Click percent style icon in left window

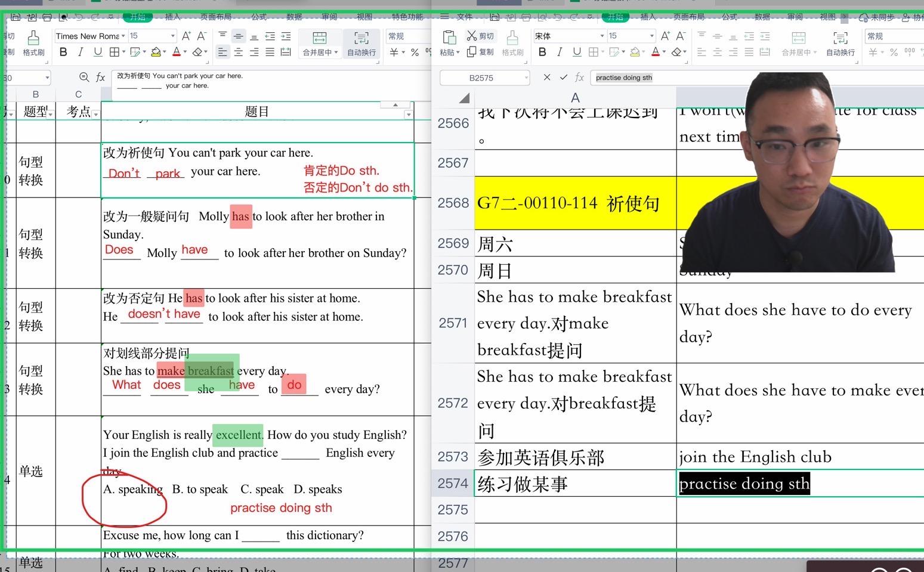tap(415, 52)
